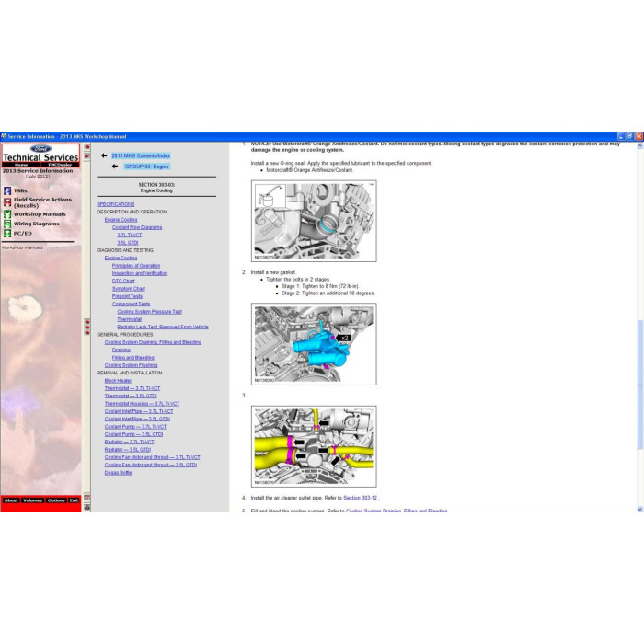Open Cooling System Draining, Filling and Bleeding
This screenshot has height=644, width=644.
coord(153,342)
